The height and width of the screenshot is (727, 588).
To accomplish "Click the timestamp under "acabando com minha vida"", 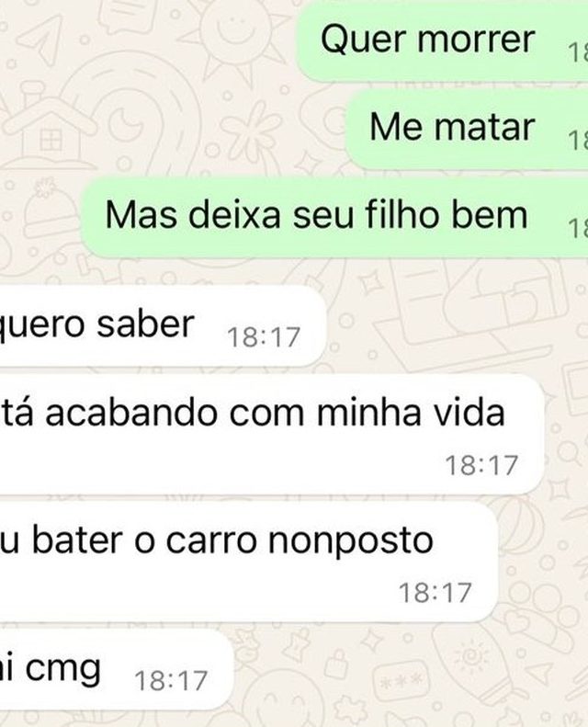I will 481,465.
